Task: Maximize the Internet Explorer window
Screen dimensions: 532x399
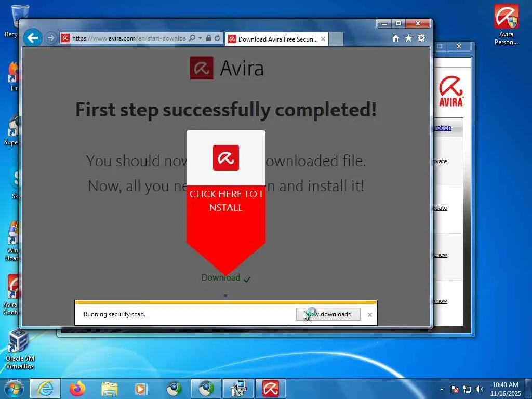Action: (x=398, y=23)
